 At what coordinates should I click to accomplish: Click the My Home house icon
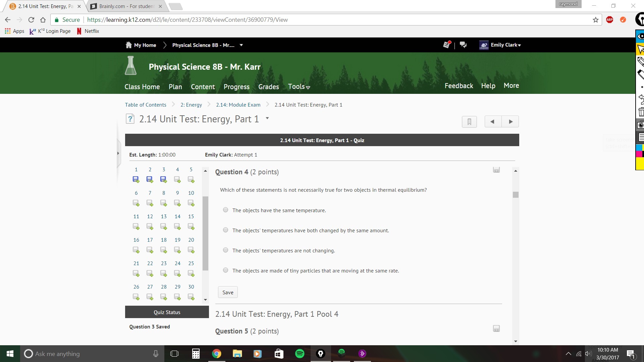(x=128, y=45)
